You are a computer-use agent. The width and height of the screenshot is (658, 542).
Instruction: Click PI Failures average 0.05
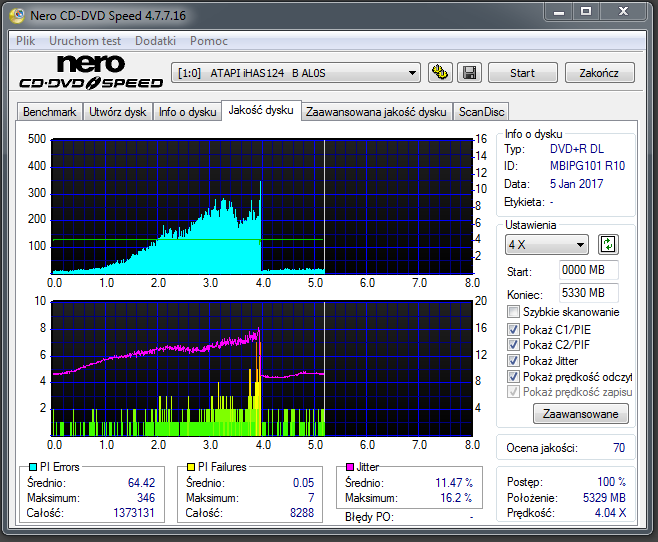click(x=303, y=482)
